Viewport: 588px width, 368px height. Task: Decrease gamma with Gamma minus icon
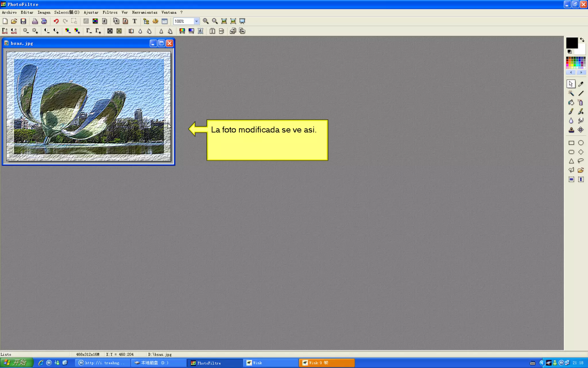89,31
